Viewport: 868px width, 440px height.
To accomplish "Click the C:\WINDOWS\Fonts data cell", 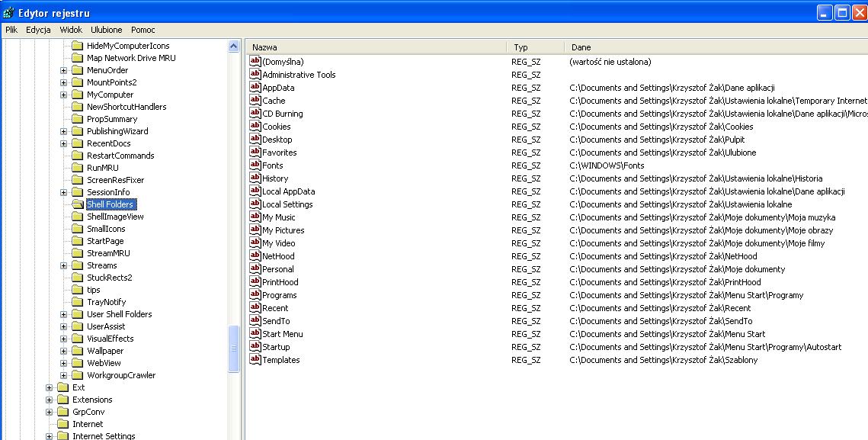I will coord(607,165).
